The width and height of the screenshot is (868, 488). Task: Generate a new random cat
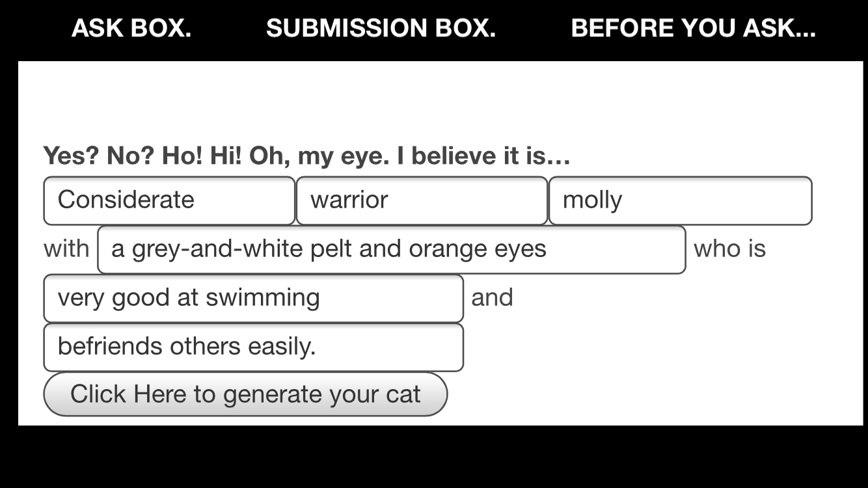coord(245,394)
